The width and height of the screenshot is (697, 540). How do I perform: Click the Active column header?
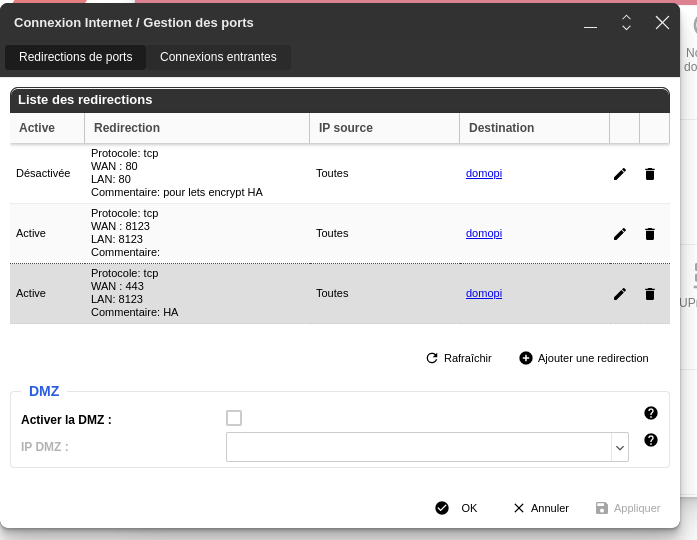point(47,128)
